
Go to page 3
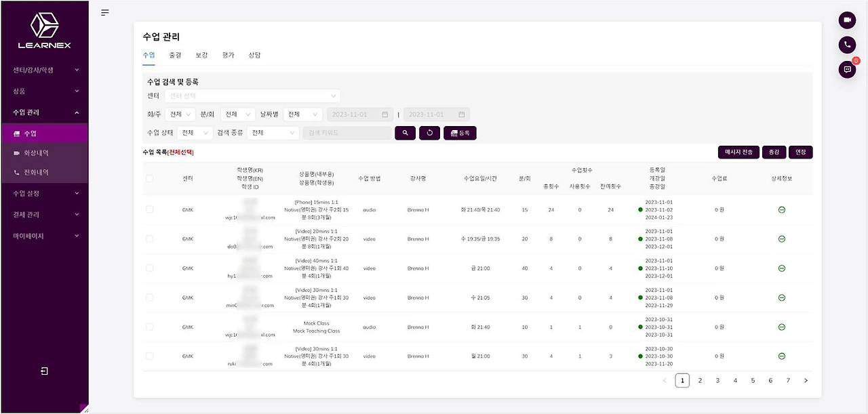[717, 381]
